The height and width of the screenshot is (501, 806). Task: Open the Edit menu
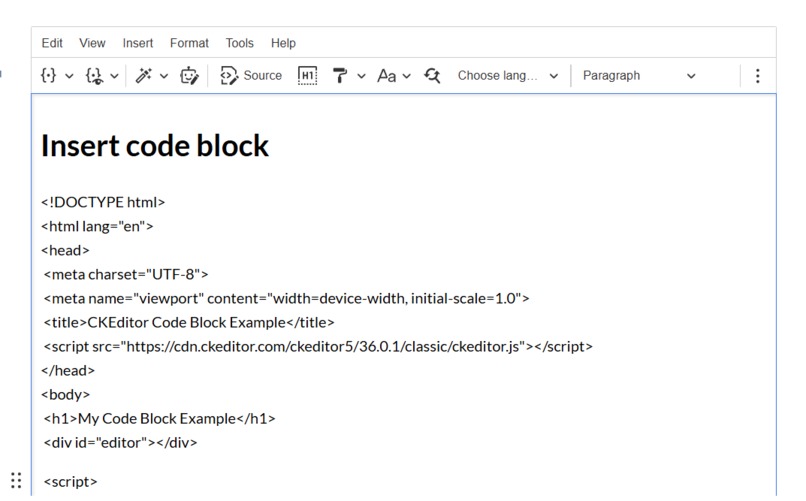point(52,43)
